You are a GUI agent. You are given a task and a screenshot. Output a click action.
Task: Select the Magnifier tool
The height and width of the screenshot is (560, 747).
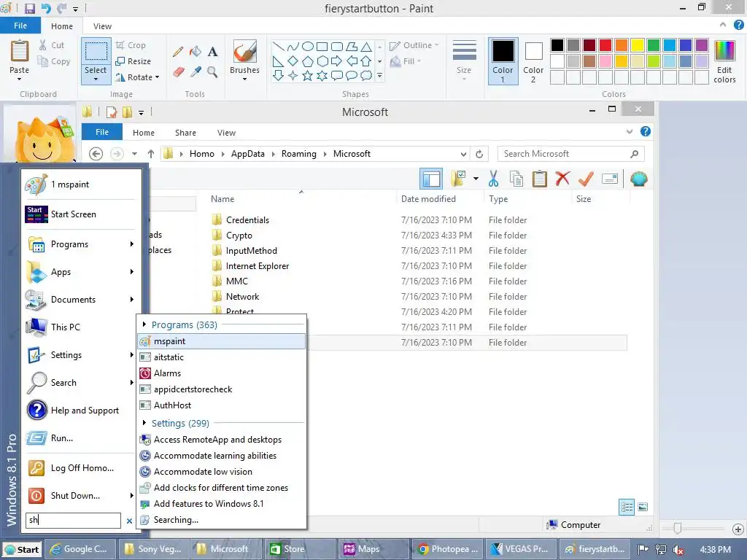tap(212, 72)
